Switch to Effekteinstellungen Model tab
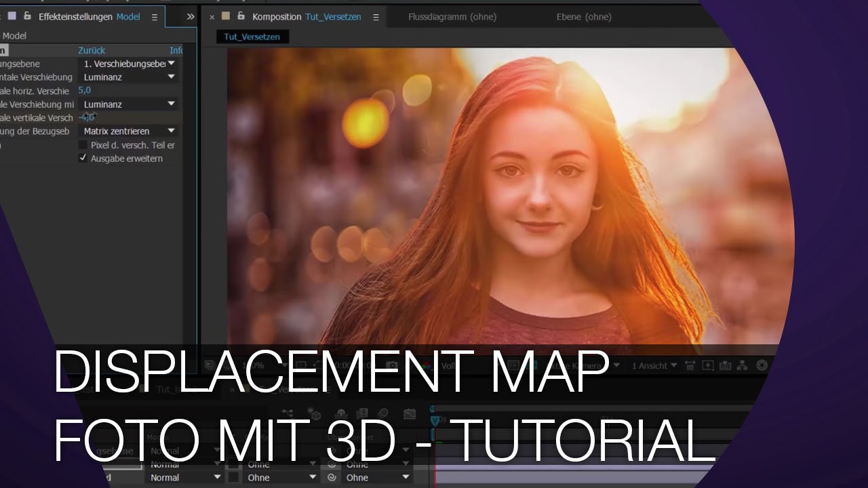This screenshot has width=868, height=488. [90, 17]
